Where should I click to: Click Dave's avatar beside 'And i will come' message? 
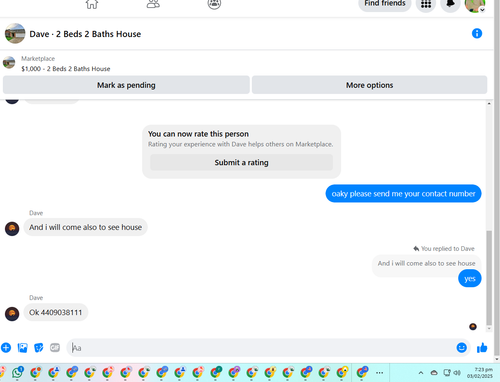pos(12,229)
